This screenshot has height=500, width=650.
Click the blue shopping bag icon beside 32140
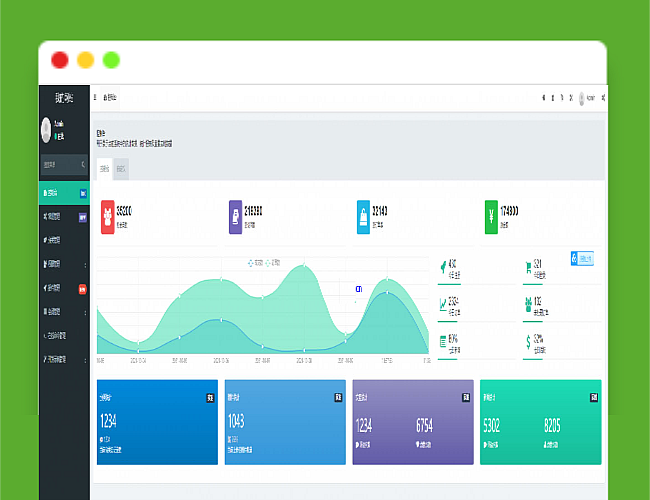[363, 216]
